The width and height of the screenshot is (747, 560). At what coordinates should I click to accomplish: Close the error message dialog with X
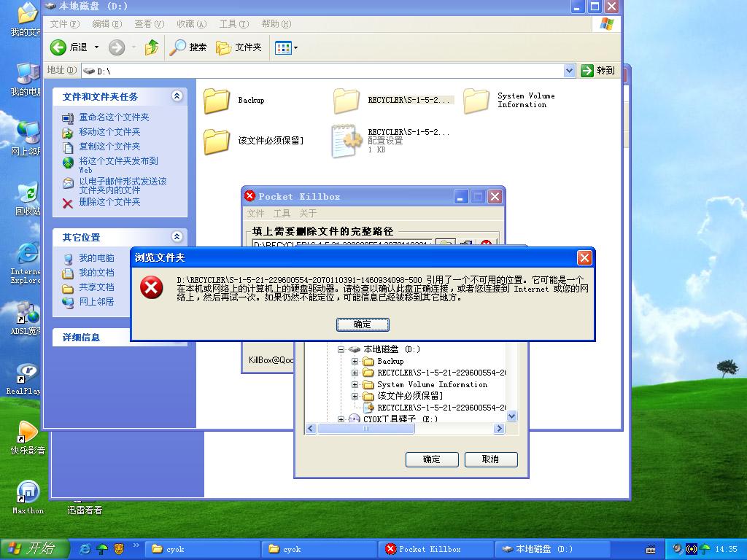(x=584, y=257)
